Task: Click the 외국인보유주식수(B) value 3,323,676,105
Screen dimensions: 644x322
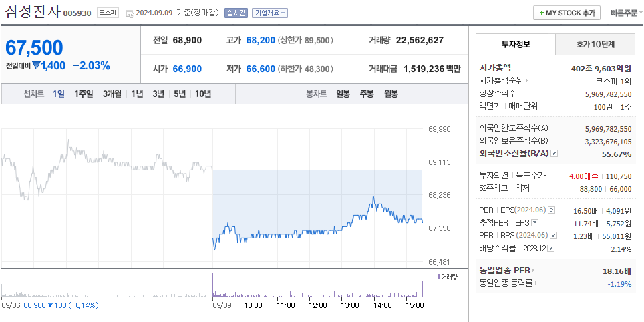Action: (609, 141)
